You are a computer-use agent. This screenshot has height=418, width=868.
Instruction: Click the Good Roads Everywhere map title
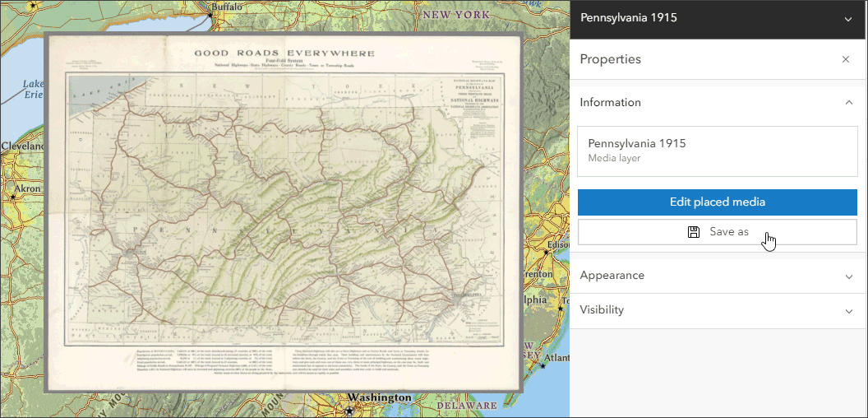pos(284,53)
